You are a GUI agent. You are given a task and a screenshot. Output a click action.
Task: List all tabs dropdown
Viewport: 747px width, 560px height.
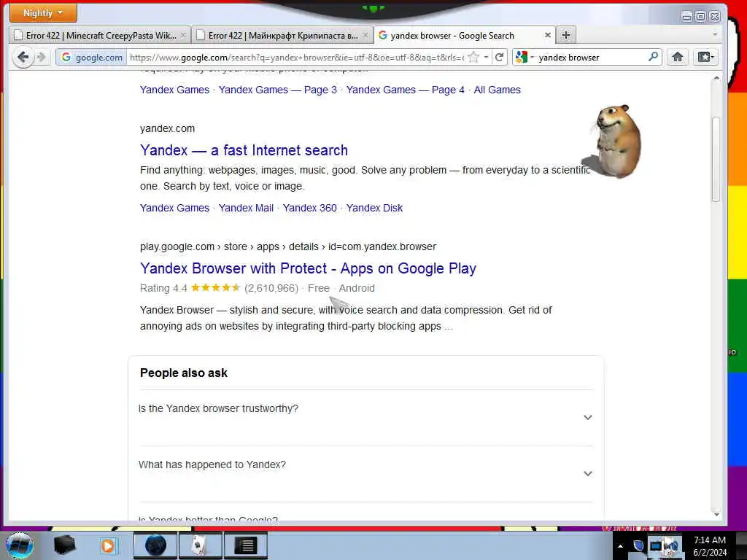[715, 35]
